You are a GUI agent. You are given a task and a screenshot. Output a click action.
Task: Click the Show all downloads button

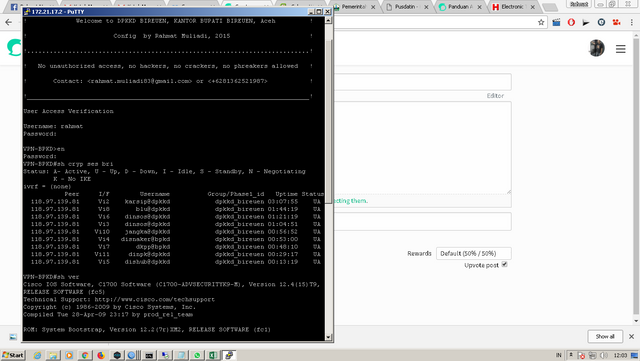point(605,336)
